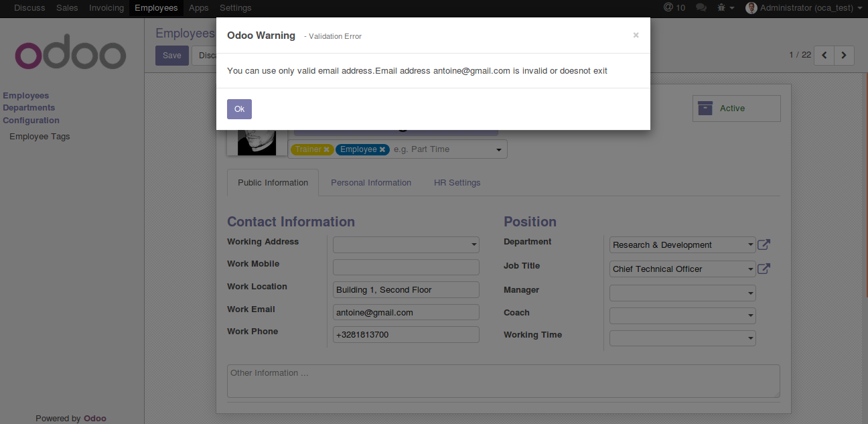This screenshot has height=424, width=868.
Task: Open the Invoicing menu
Action: click(x=106, y=8)
